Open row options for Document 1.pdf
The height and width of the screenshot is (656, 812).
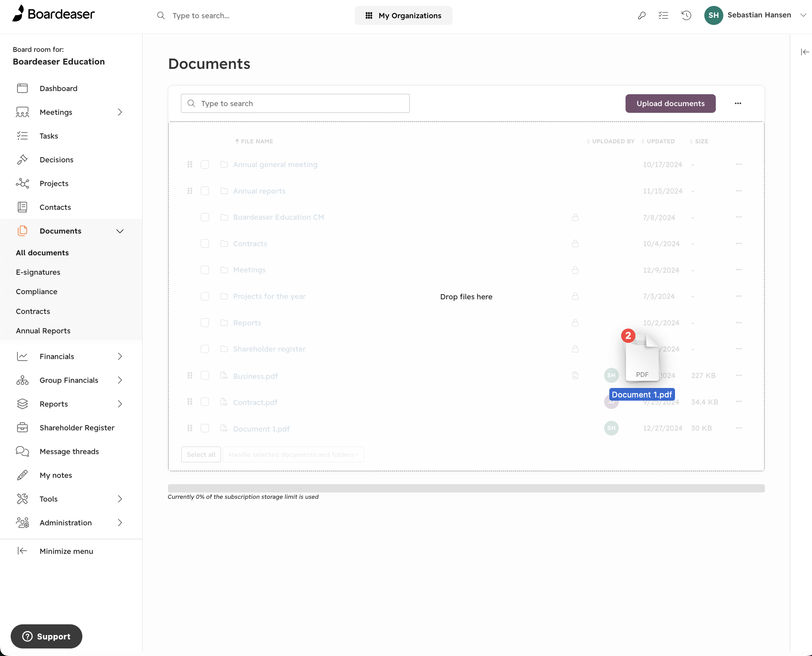coord(739,428)
